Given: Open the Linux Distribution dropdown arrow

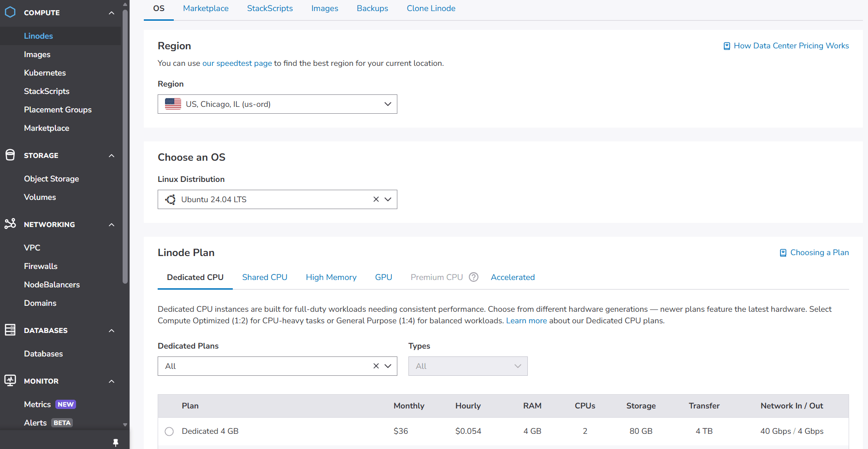Looking at the screenshot, I should tap(388, 199).
